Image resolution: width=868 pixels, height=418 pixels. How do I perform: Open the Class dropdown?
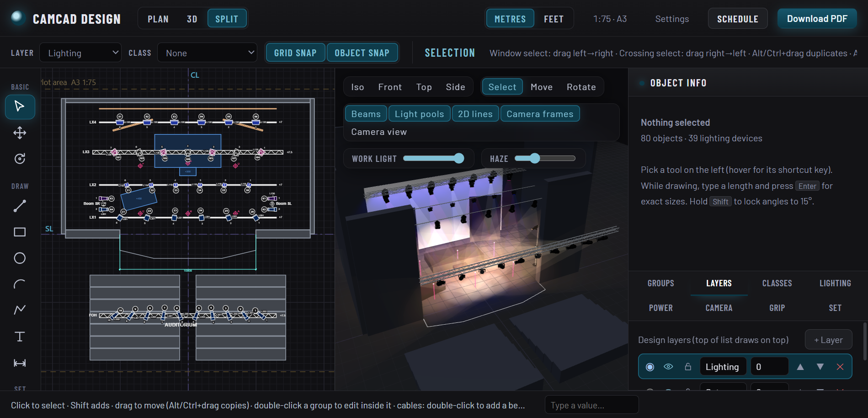pos(208,53)
